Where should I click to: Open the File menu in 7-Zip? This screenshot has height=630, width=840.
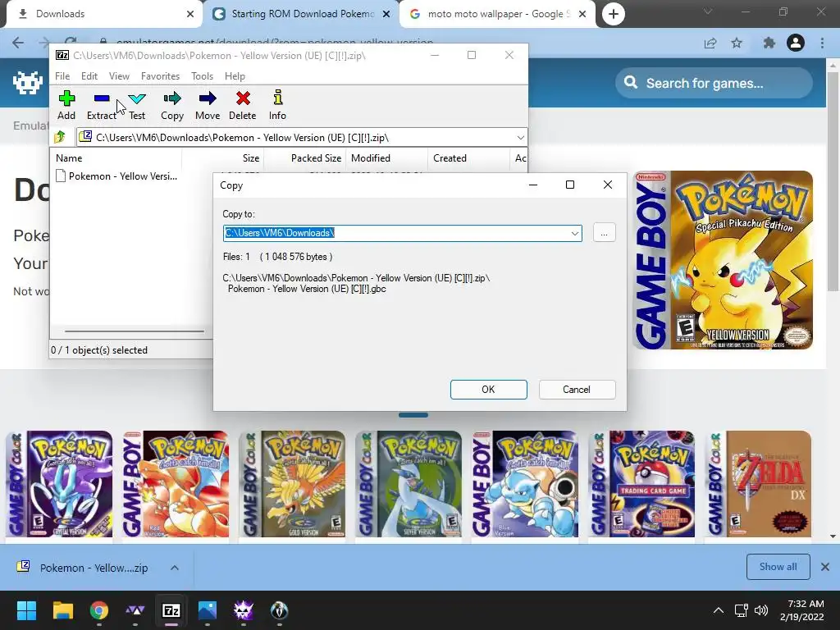62,76
